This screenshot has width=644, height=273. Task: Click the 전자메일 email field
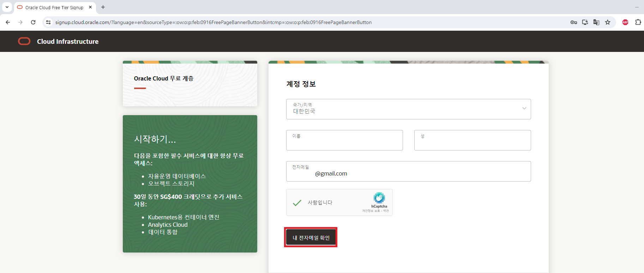click(409, 171)
